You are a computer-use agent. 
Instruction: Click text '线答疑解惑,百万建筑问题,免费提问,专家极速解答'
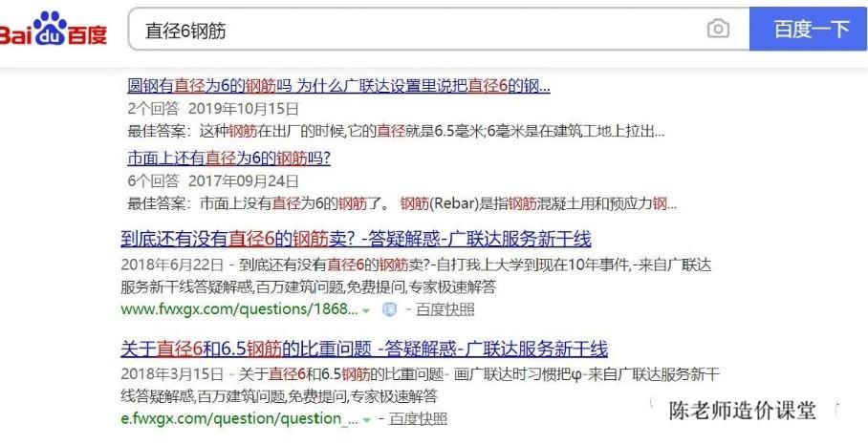tap(279, 396)
